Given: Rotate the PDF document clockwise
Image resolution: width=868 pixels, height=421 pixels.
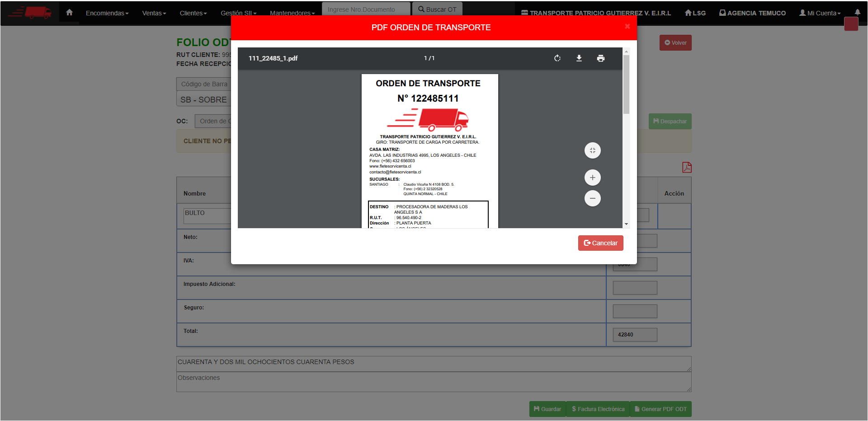Looking at the screenshot, I should pyautogui.click(x=557, y=58).
